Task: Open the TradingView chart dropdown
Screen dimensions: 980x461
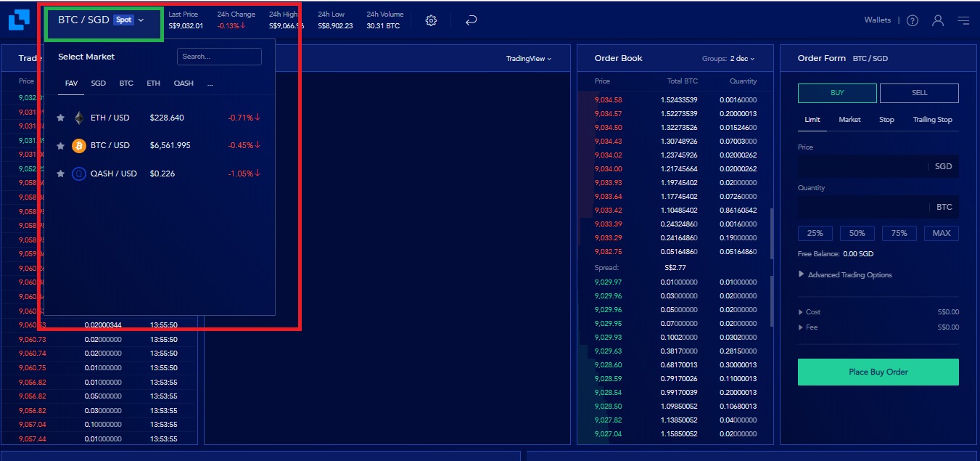Action: point(529,59)
